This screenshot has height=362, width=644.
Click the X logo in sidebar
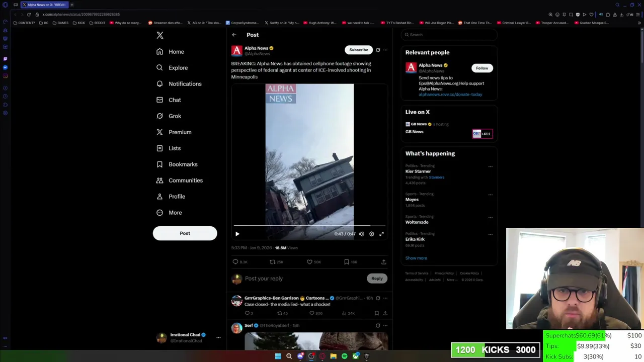pyautogui.click(x=159, y=35)
